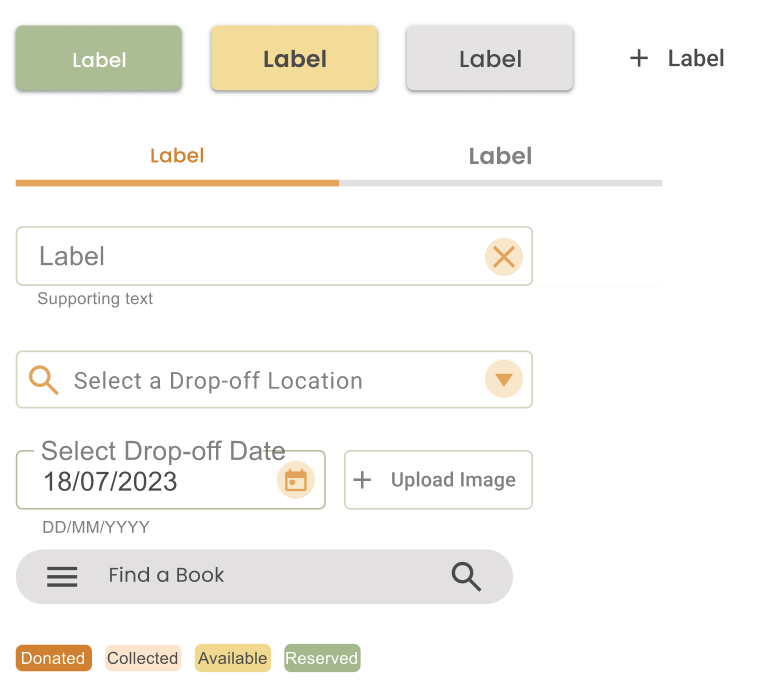Open the hamburger menu in search bar

[62, 577]
